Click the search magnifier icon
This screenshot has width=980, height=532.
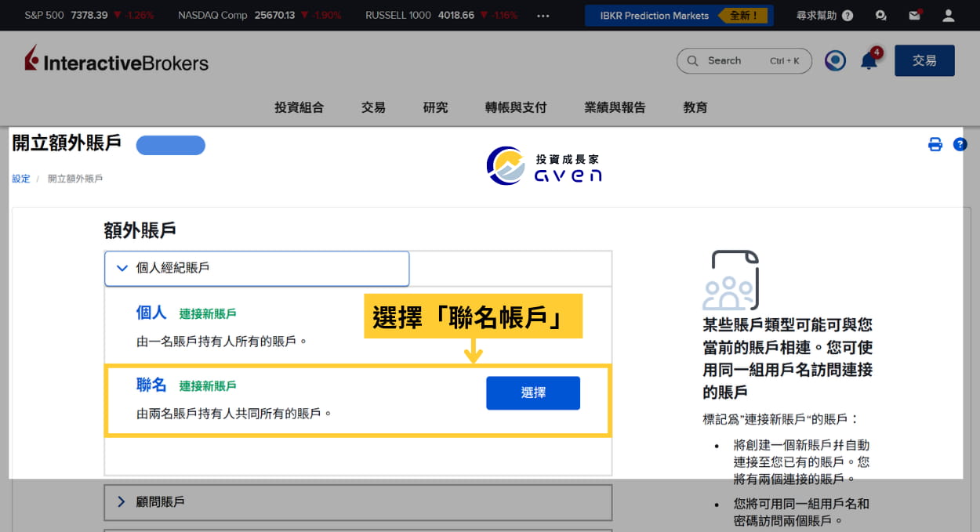tap(692, 60)
